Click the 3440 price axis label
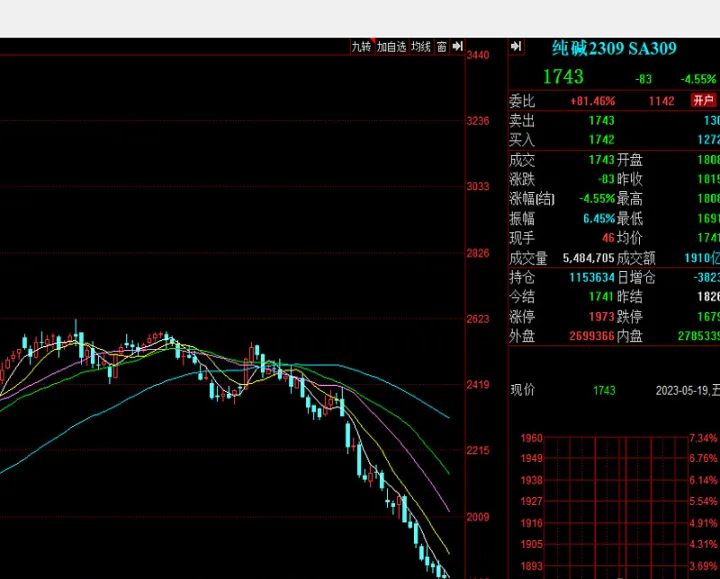Image resolution: width=720 pixels, height=579 pixels. [478, 56]
